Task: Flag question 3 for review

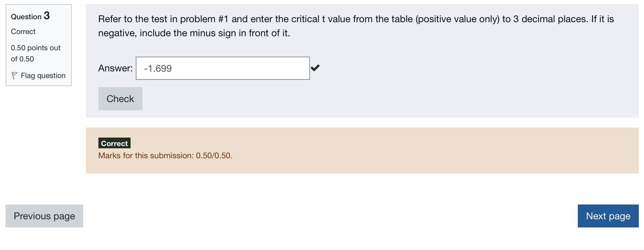Action: tap(42, 75)
